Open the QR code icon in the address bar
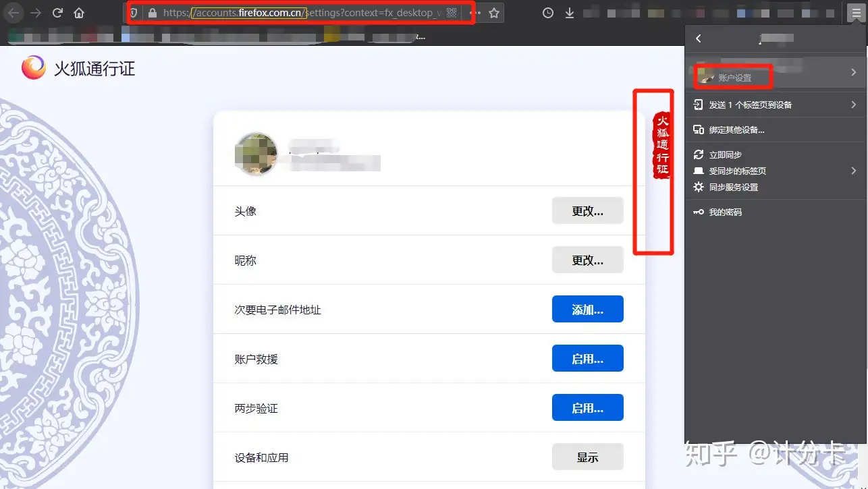The height and width of the screenshot is (489, 868). [452, 13]
